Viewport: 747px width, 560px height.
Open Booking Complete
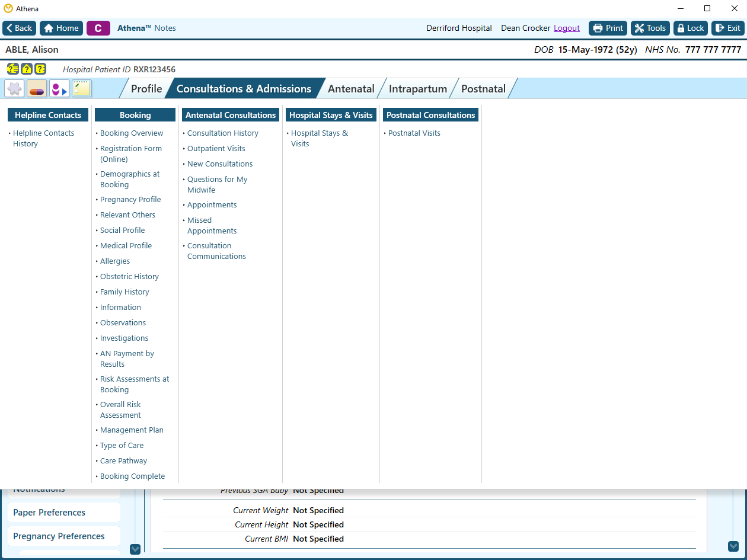[x=132, y=476]
